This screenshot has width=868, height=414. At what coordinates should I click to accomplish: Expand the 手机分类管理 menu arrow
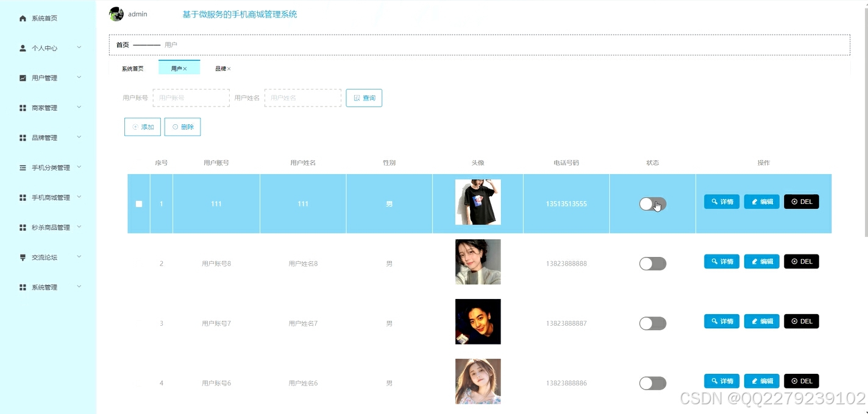tap(79, 167)
